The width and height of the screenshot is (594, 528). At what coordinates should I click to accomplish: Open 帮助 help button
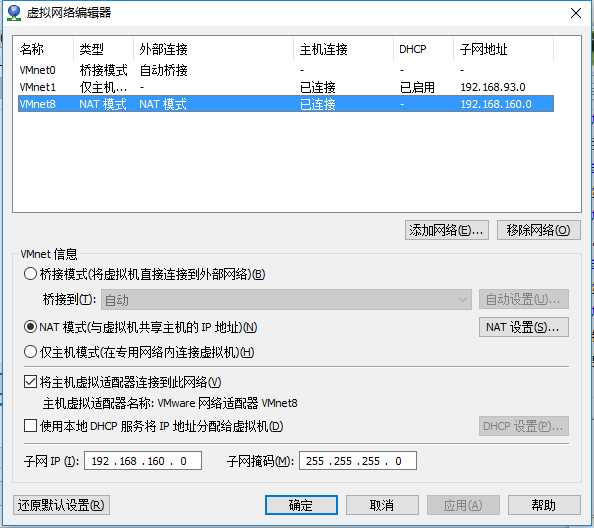(x=544, y=505)
